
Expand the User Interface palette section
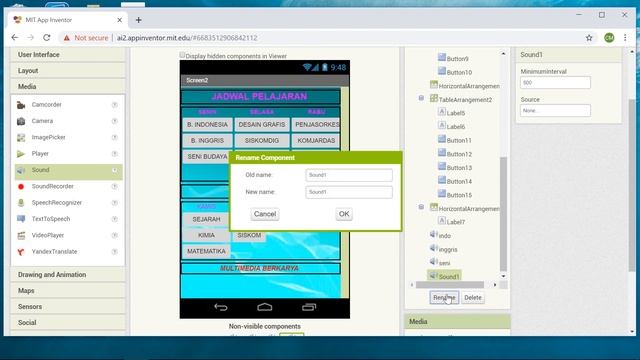[68, 55]
